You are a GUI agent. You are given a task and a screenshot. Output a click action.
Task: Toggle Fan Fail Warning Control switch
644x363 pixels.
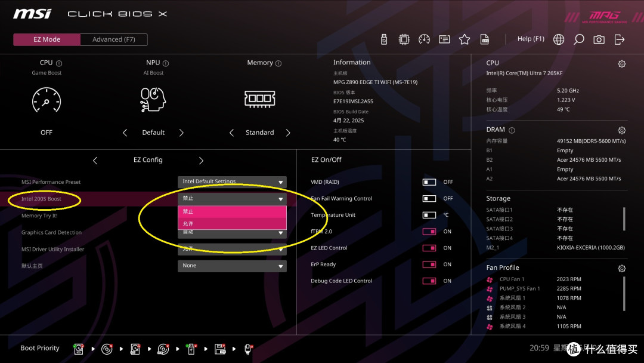tap(429, 199)
